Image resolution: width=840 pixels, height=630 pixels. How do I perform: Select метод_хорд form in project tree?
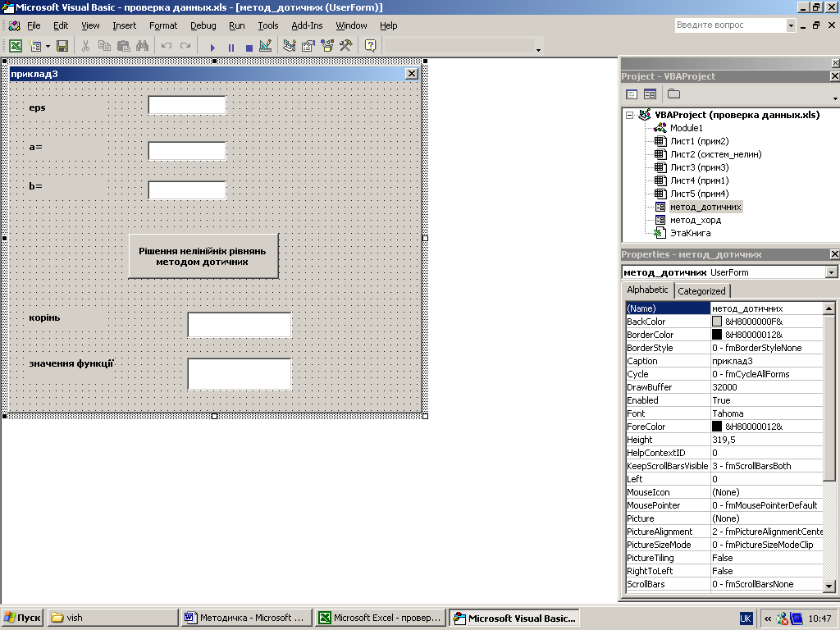(x=696, y=220)
